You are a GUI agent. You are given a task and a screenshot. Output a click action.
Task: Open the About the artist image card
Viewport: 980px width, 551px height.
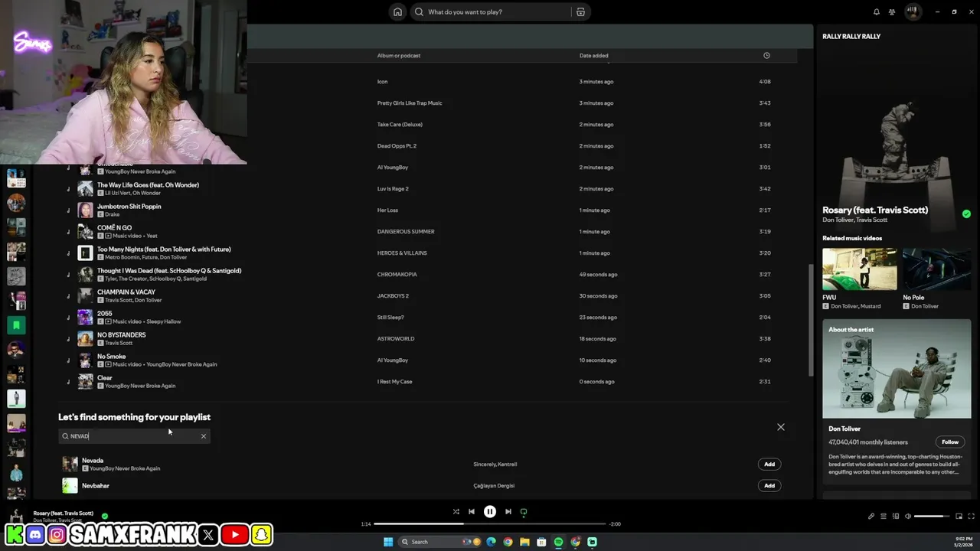[897, 369]
